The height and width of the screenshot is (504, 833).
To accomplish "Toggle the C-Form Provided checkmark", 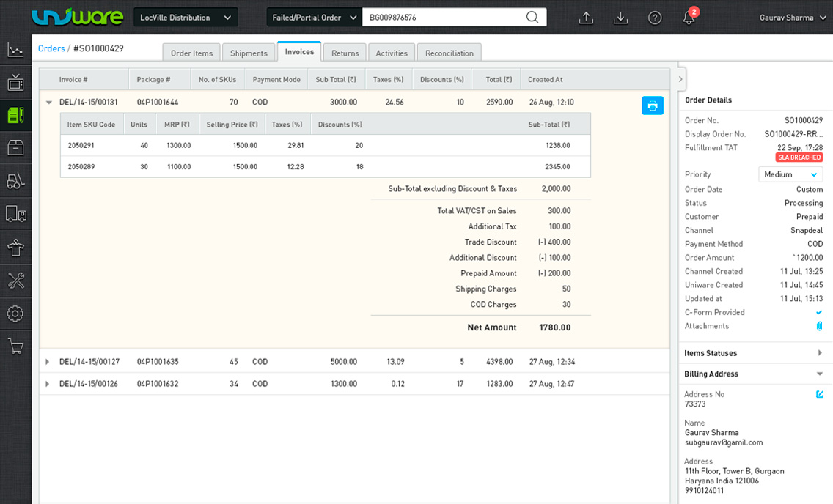I will point(819,312).
